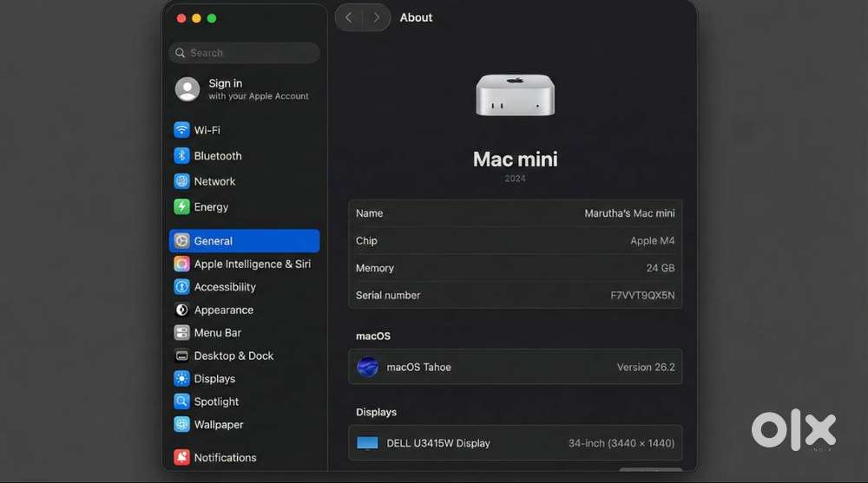Click the DELL U3415W Display row
Viewport: 868px width, 483px height.
click(515, 443)
